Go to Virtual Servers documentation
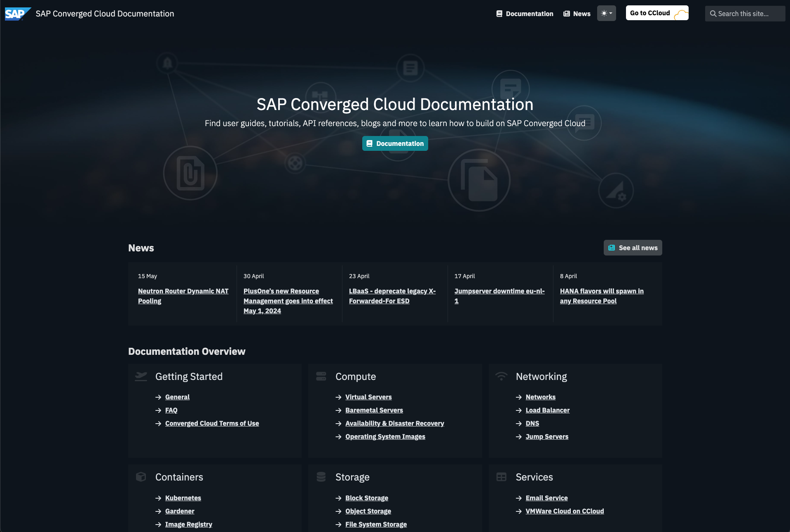Screen dimensions: 790x532 [368, 397]
